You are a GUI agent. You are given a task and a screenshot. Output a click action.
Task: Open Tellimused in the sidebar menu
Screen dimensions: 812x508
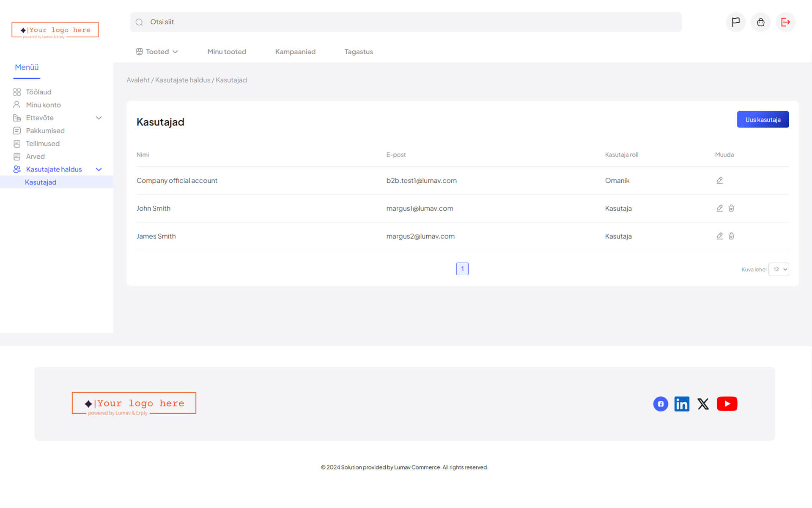pos(43,144)
